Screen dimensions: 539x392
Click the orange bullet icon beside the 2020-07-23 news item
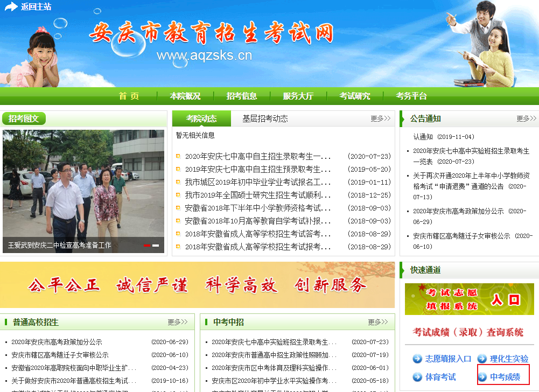(178, 157)
